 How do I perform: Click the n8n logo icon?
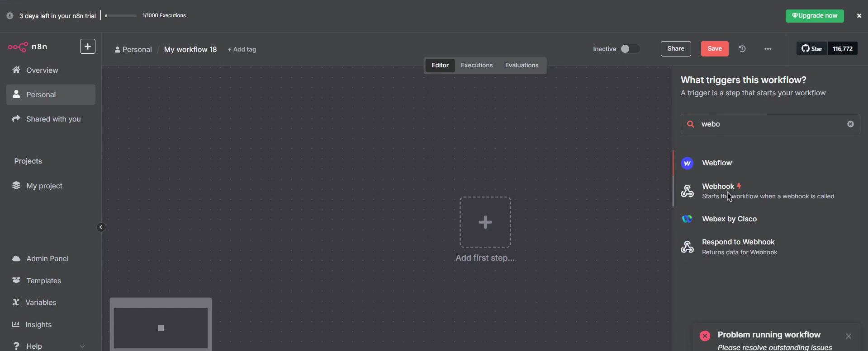[18, 47]
